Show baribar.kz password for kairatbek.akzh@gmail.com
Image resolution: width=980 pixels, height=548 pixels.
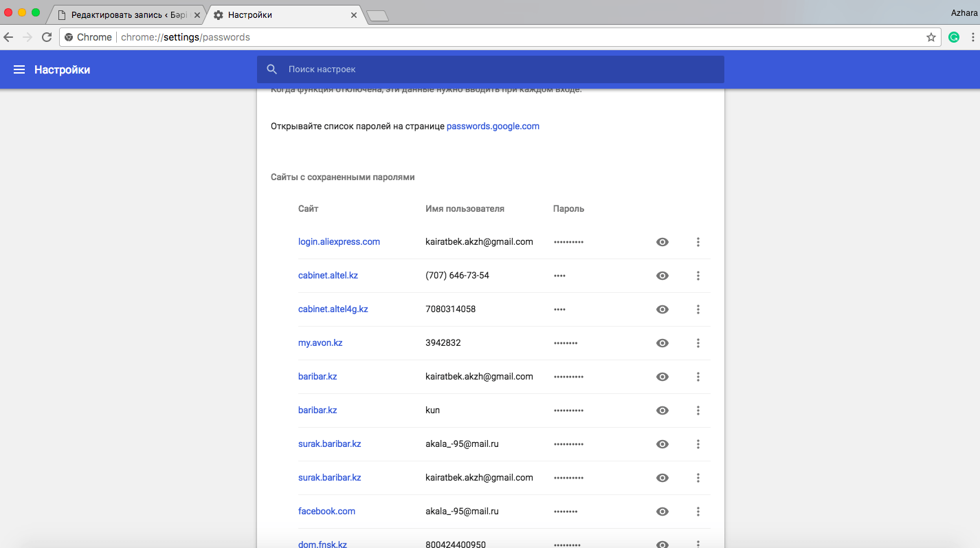coord(662,377)
